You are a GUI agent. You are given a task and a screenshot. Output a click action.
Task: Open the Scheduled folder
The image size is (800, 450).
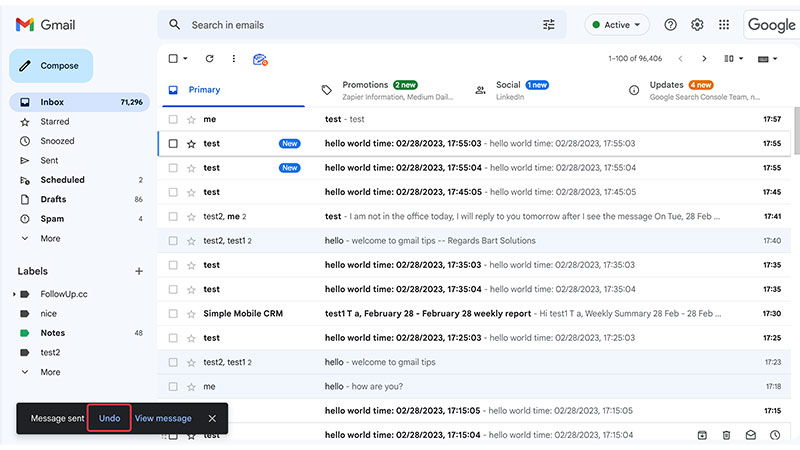(80, 180)
